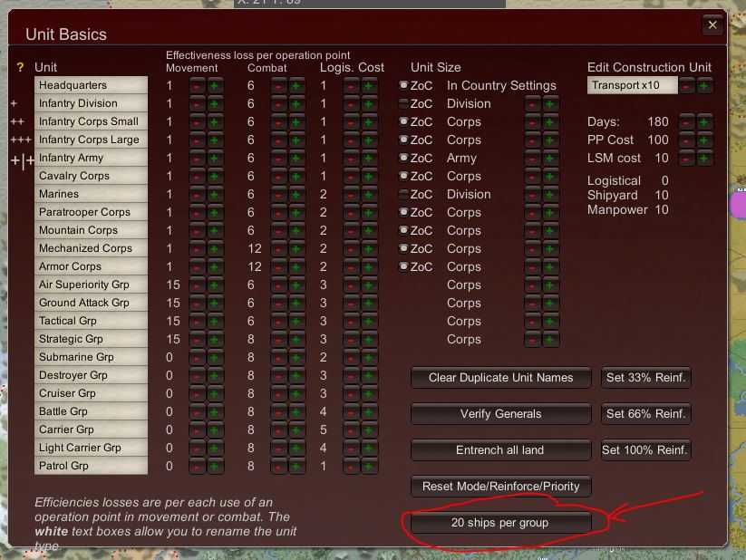This screenshot has width=746, height=560.
Task: Toggle ZoC for Infantry Corps Small
Action: tap(403, 121)
